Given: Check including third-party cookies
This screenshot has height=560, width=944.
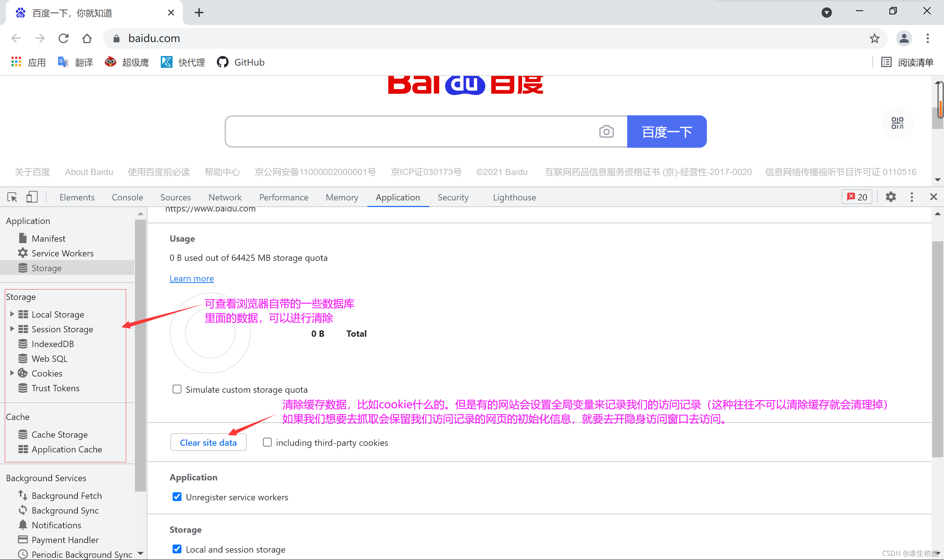Looking at the screenshot, I should (x=267, y=442).
